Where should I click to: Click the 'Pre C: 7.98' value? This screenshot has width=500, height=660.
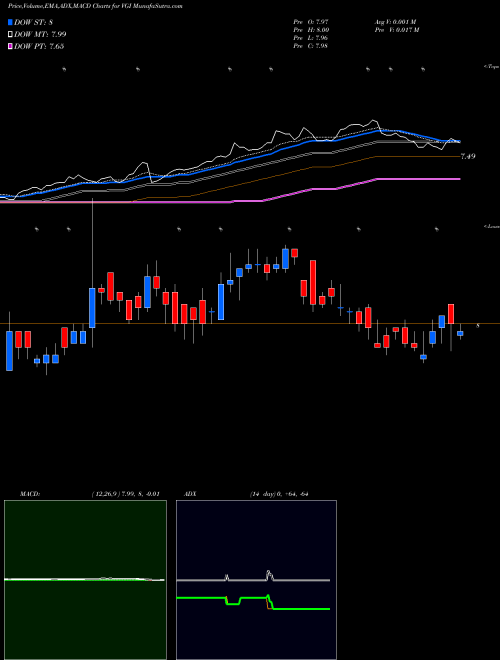point(311,46)
